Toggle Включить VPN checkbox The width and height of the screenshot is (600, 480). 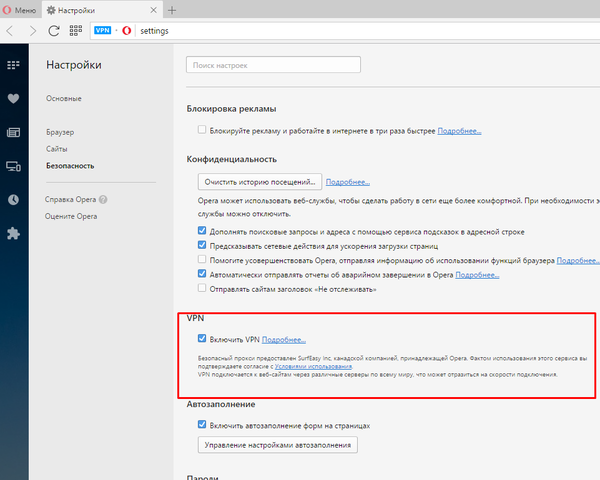click(202, 338)
